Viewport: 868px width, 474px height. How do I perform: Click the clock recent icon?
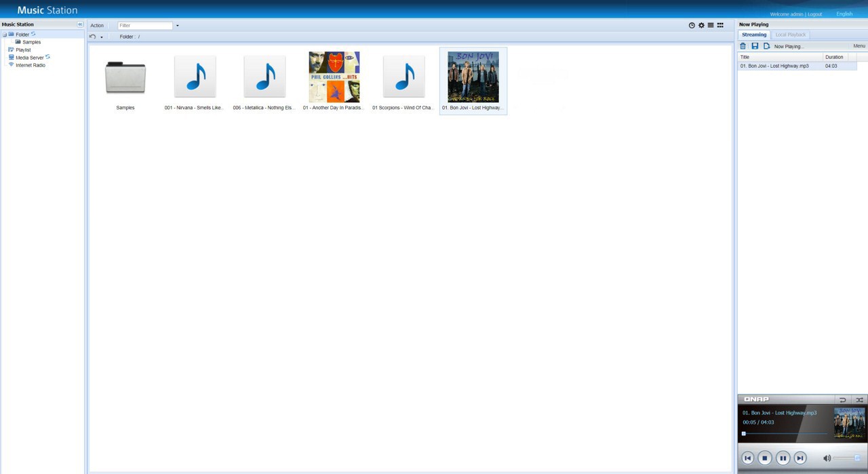692,25
